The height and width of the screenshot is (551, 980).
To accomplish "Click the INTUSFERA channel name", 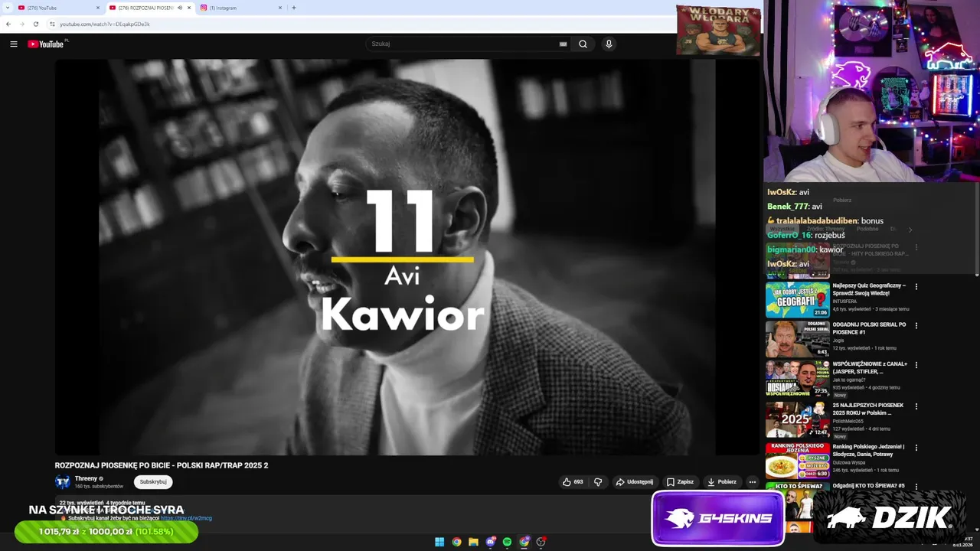I will 845,302.
